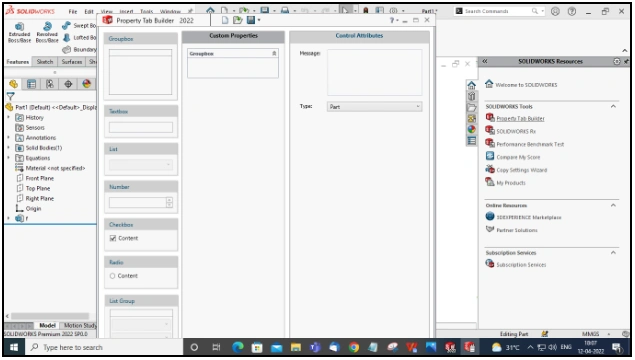Click the Search Commands field
This screenshot has width=635, height=360.
tap(499, 11)
